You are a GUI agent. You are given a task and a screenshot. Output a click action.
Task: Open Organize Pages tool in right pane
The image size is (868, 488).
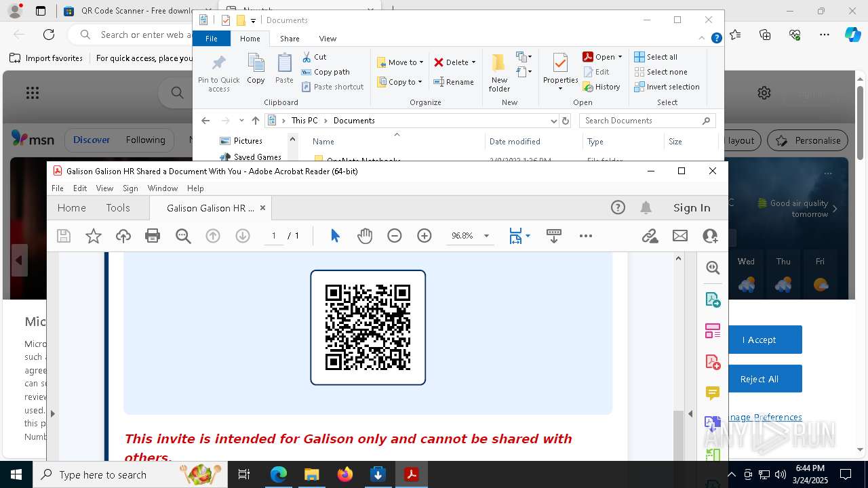click(713, 331)
